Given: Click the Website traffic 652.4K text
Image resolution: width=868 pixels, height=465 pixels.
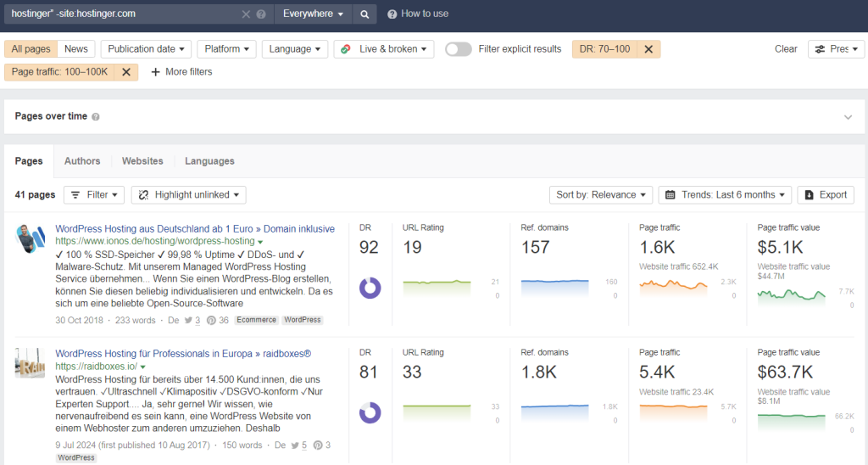Looking at the screenshot, I should tap(679, 266).
